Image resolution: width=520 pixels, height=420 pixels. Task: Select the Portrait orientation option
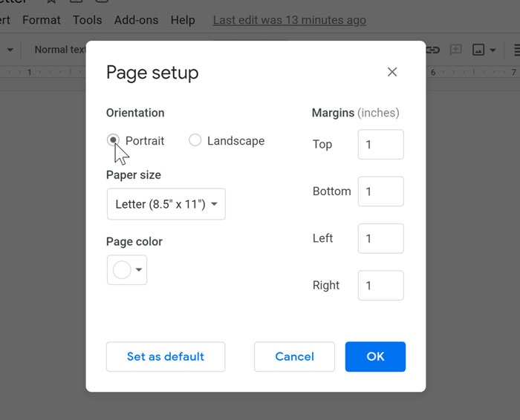coord(113,140)
